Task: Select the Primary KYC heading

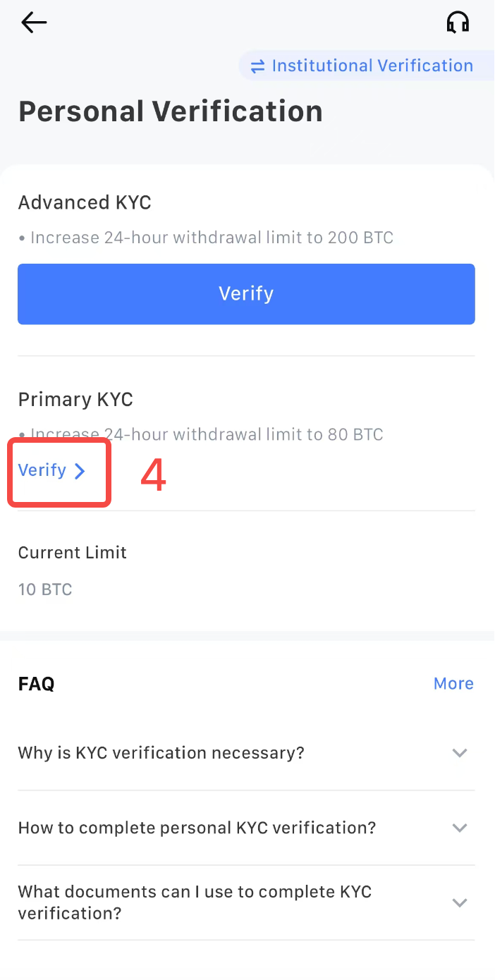Action: click(x=75, y=400)
